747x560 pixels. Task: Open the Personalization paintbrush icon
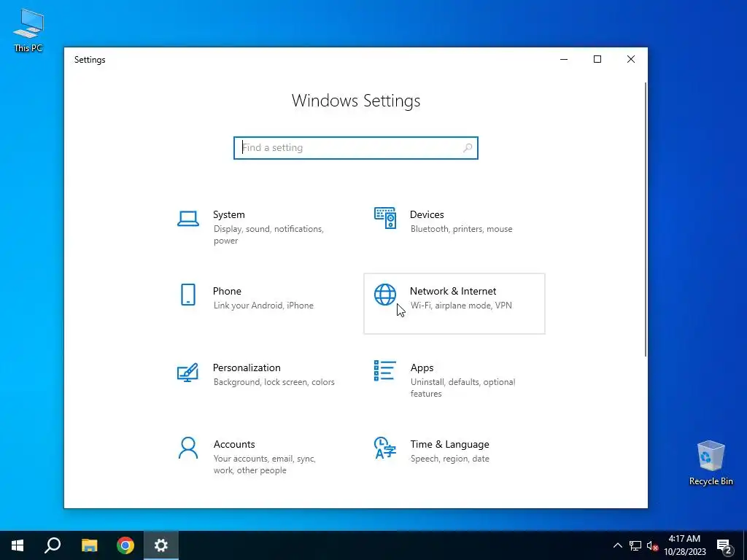(x=187, y=373)
